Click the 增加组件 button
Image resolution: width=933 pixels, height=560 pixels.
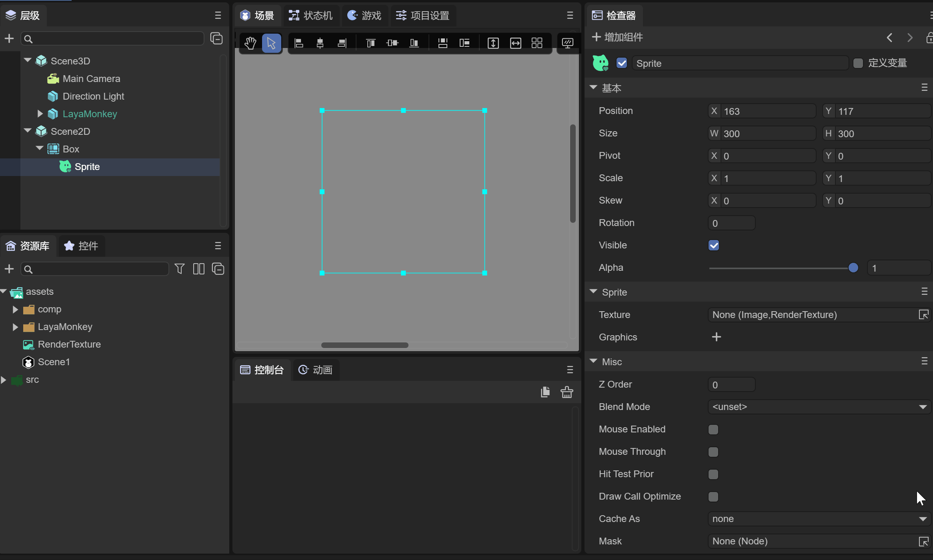coord(617,37)
